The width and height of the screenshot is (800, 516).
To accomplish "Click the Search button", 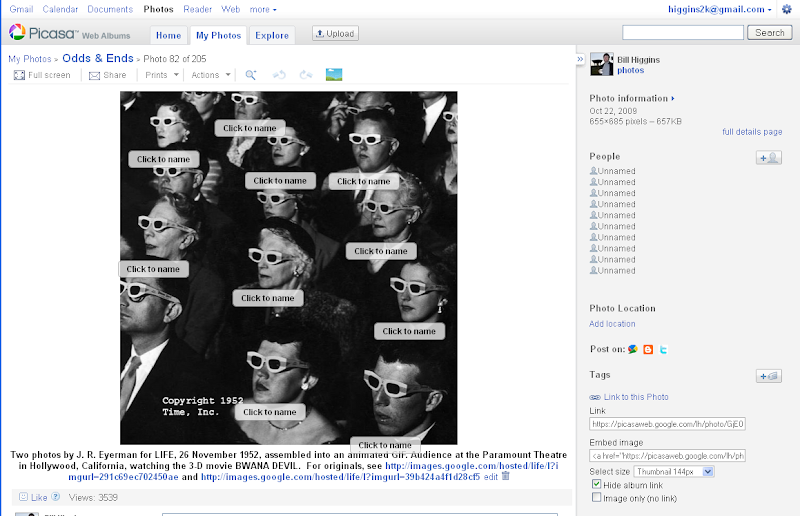I will [769, 33].
